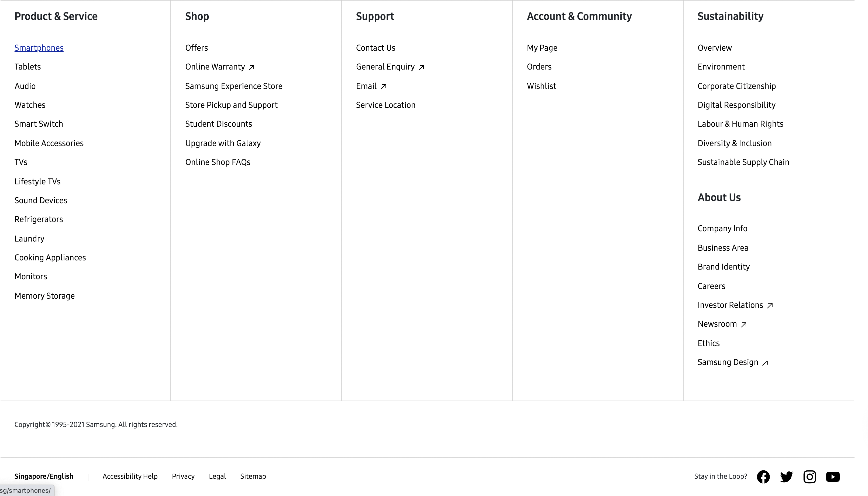868x496 pixels.
Task: Open Samsung's Twitter page icon
Action: (x=786, y=477)
